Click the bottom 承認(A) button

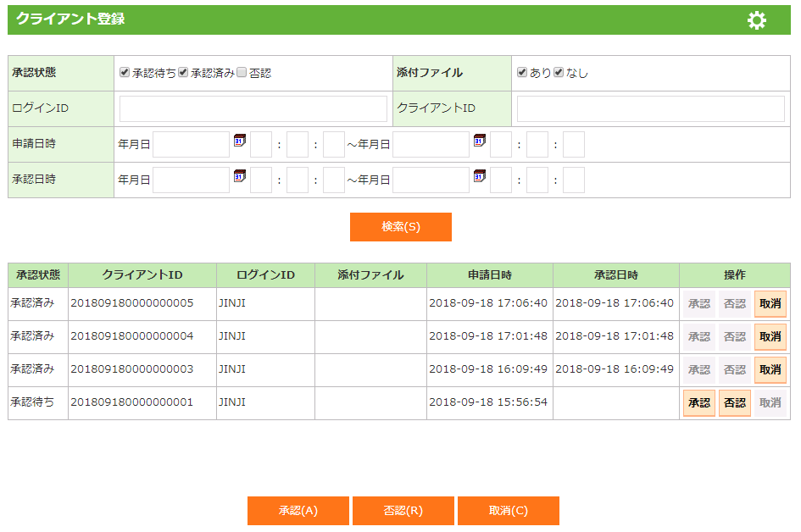298,511
